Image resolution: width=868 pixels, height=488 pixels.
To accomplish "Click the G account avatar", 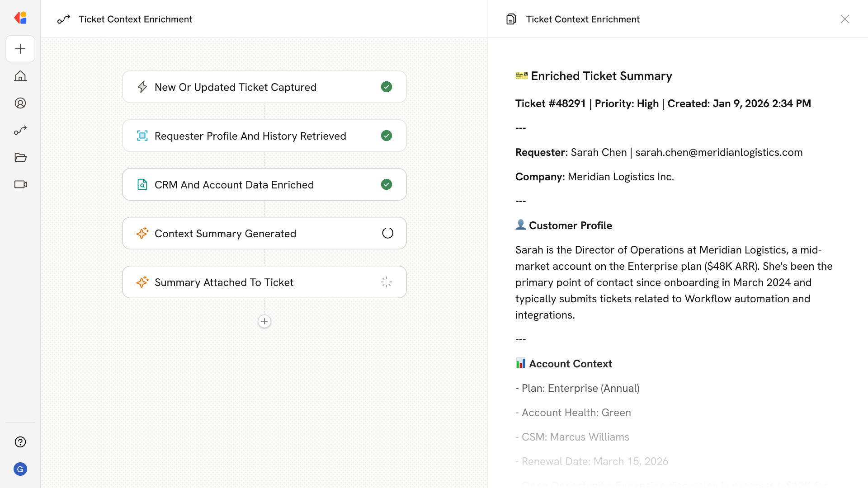I will [x=20, y=469].
